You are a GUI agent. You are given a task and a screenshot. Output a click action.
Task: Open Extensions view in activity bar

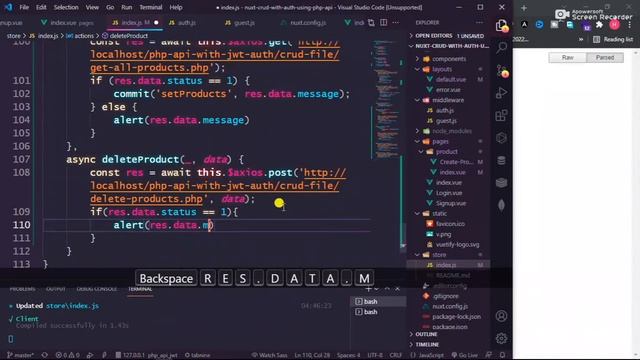502,115
